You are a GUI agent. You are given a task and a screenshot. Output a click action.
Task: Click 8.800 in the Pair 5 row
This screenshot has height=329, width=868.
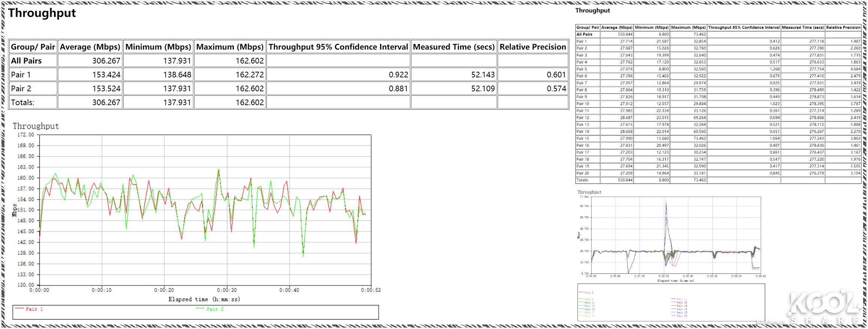[664, 69]
